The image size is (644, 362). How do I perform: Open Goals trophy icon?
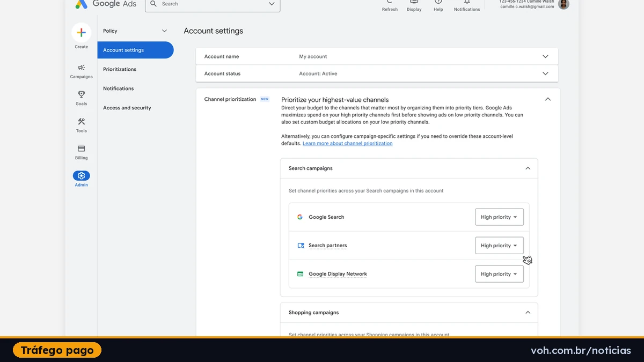coord(81,94)
